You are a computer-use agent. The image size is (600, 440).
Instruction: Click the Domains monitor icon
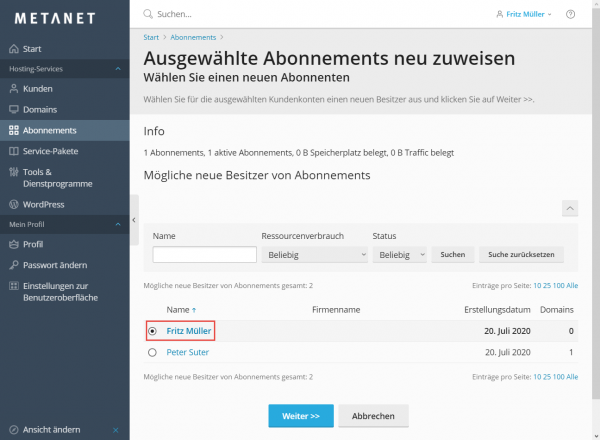pyautogui.click(x=13, y=109)
